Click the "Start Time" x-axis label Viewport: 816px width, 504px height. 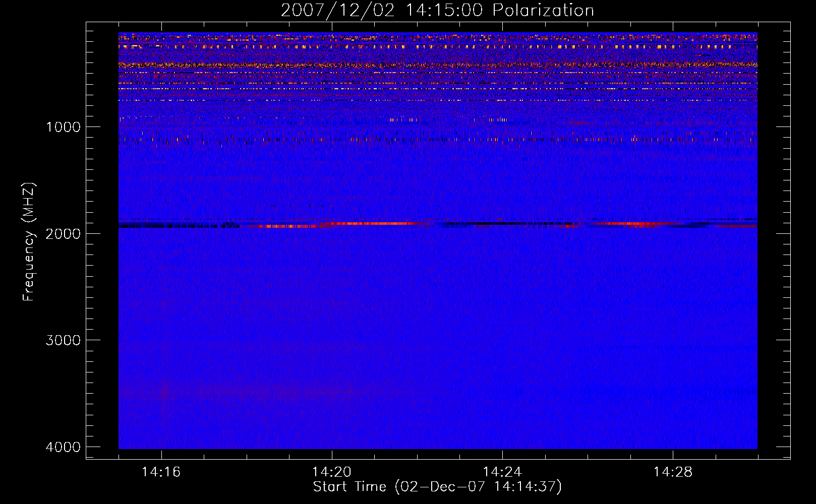coord(437,487)
